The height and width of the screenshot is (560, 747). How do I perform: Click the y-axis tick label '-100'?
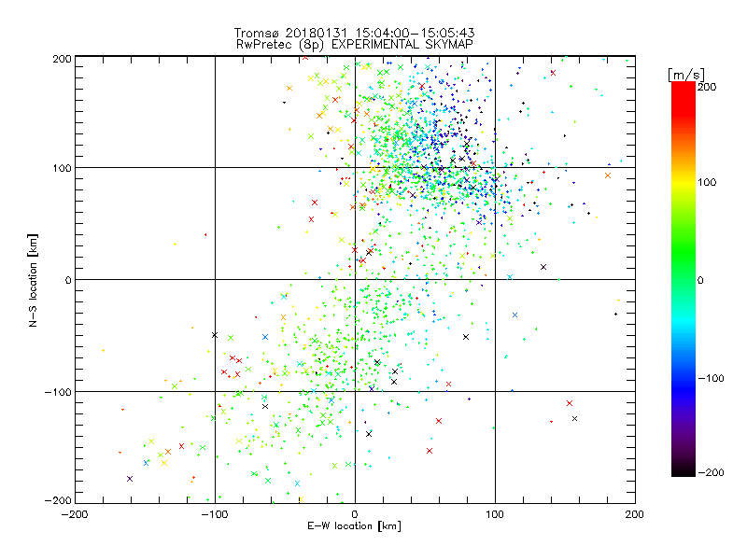pyautogui.click(x=58, y=392)
